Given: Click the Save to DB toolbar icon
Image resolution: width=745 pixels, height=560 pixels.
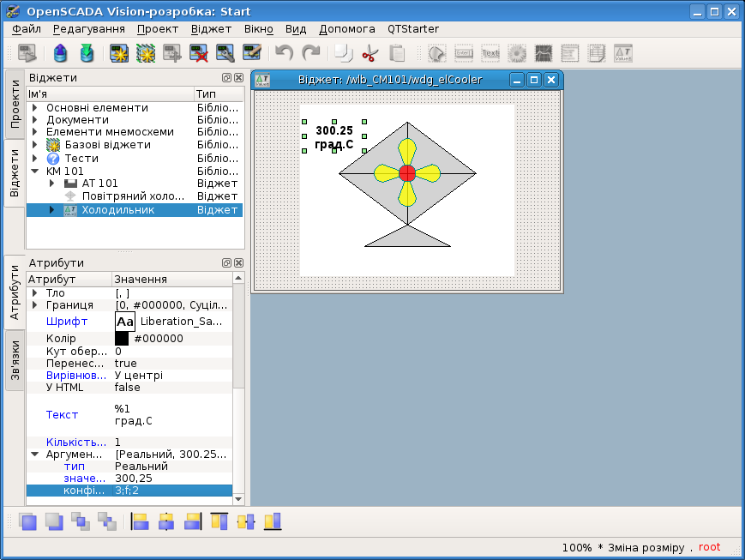Looking at the screenshot, I should (x=87, y=54).
